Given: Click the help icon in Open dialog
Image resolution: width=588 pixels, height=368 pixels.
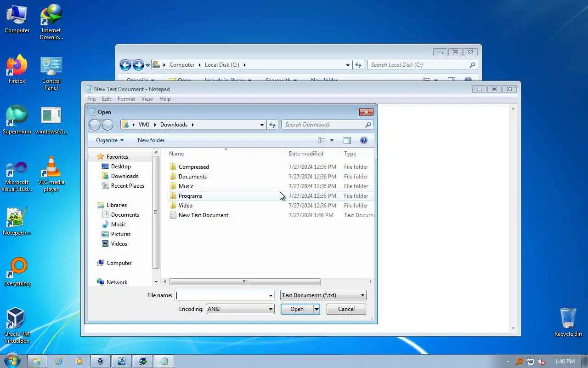Looking at the screenshot, I should point(364,140).
